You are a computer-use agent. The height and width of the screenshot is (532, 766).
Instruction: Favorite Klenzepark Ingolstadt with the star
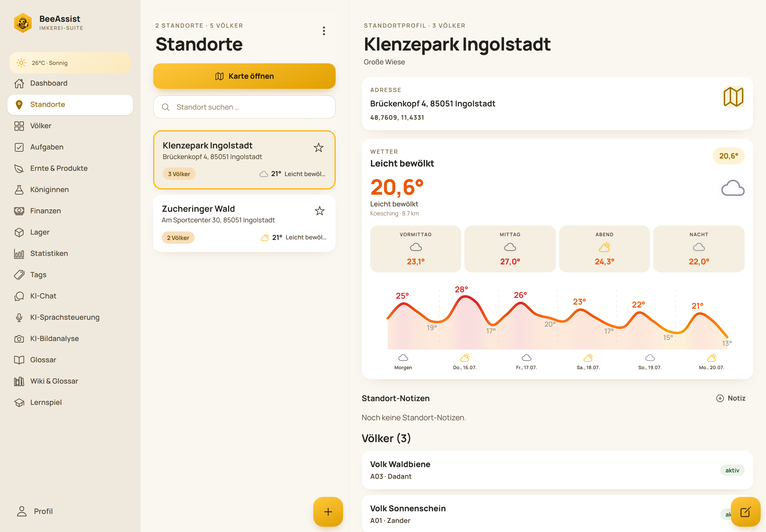point(319,148)
